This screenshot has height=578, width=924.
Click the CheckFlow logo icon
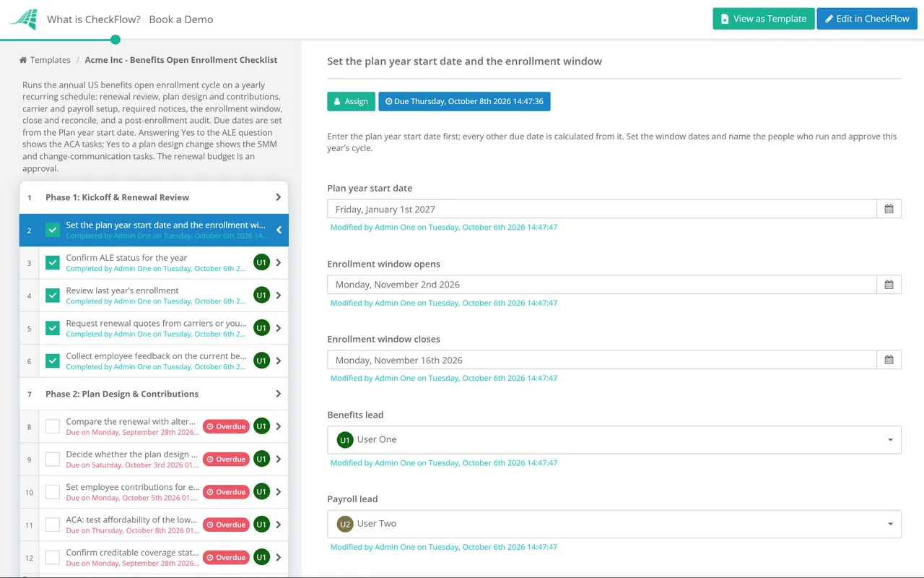coord(22,20)
